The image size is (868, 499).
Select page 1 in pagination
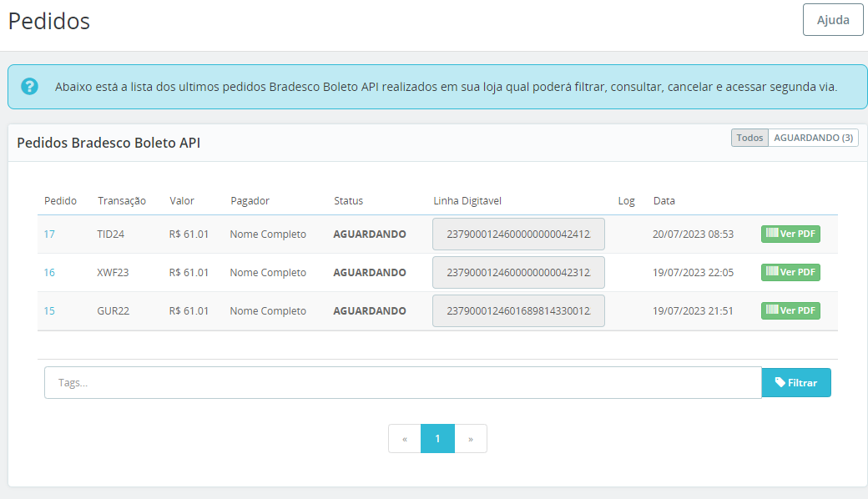437,439
